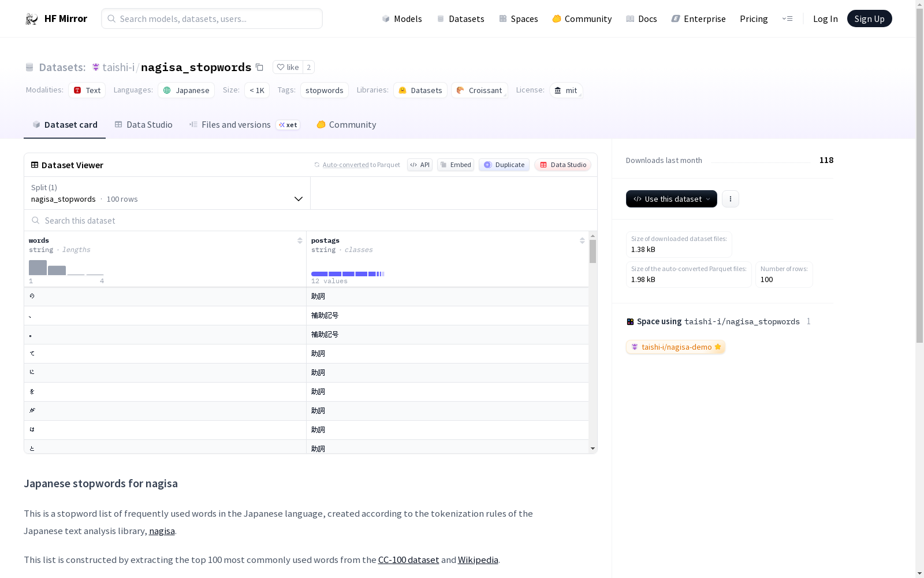This screenshot has height=578, width=924.
Task: Open the Docs nav item
Action: [x=642, y=18]
